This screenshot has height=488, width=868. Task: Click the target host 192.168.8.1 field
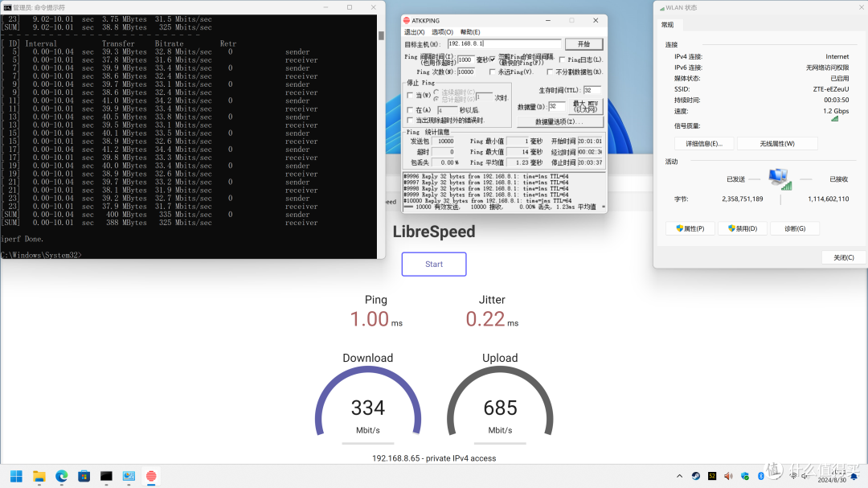(x=504, y=43)
